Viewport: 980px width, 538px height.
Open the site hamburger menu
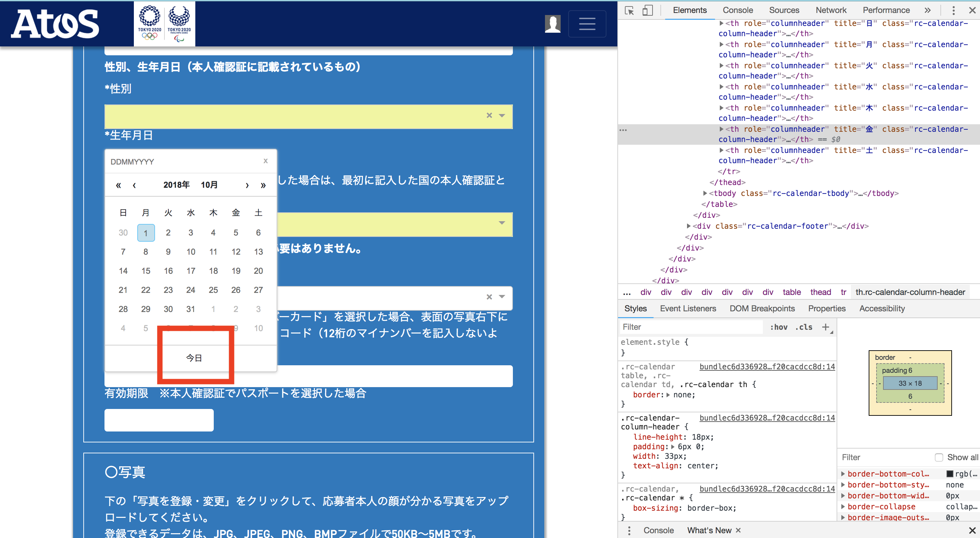(x=587, y=24)
